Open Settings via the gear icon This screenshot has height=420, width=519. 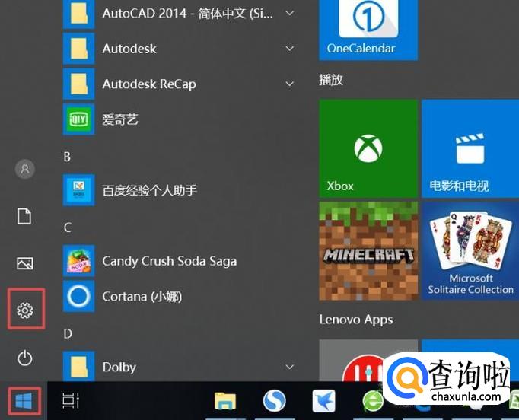tap(25, 310)
